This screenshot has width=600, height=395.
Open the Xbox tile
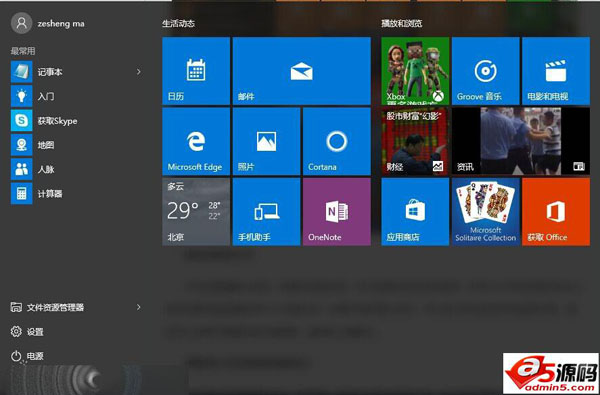(x=415, y=71)
